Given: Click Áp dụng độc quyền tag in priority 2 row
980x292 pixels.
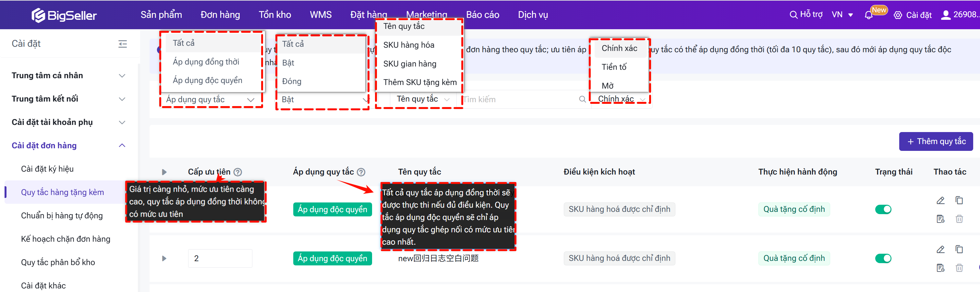Looking at the screenshot, I should 332,259.
